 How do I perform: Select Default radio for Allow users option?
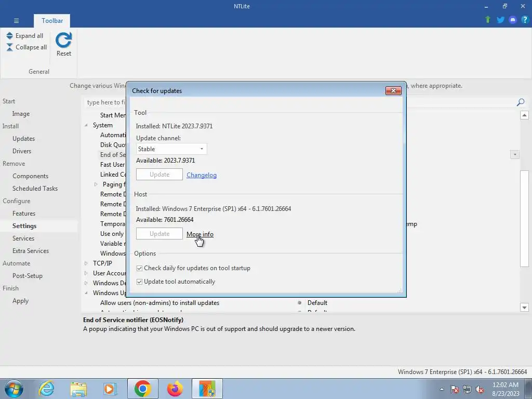[x=300, y=303]
